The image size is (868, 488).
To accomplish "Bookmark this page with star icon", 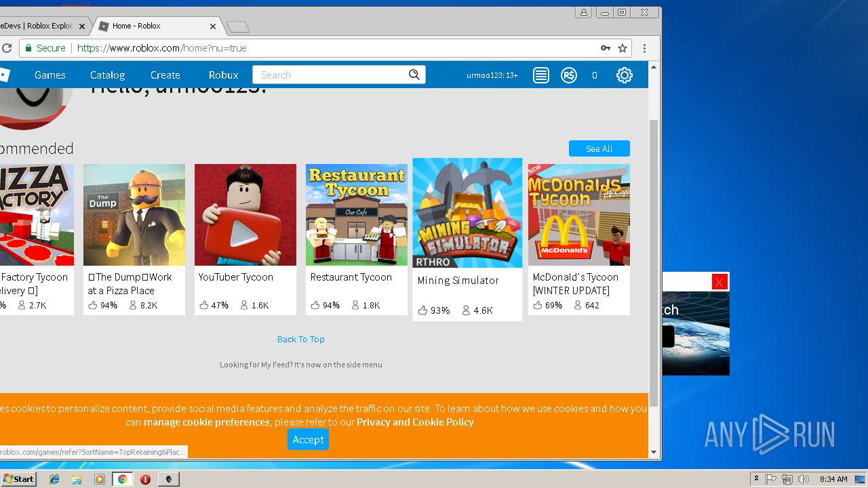I will (623, 48).
